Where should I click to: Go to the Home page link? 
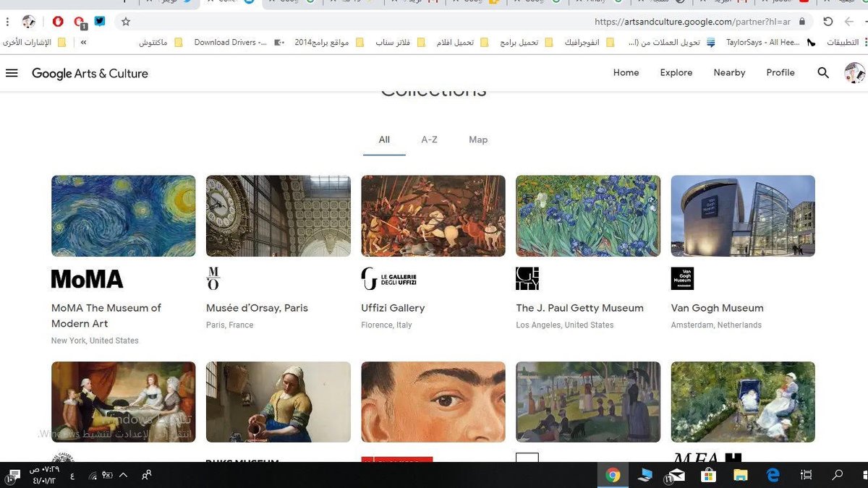(x=626, y=72)
